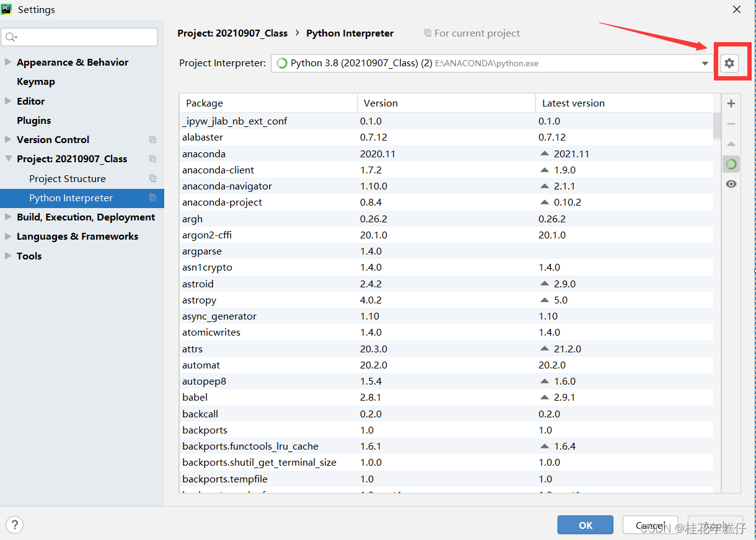Click copy icon beside Version Control
Viewport: 756px width, 540px height.
click(x=152, y=140)
